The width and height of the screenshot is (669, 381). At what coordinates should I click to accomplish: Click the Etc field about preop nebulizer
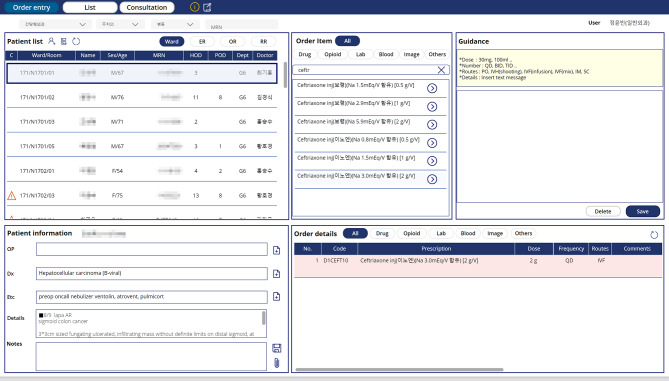[152, 297]
